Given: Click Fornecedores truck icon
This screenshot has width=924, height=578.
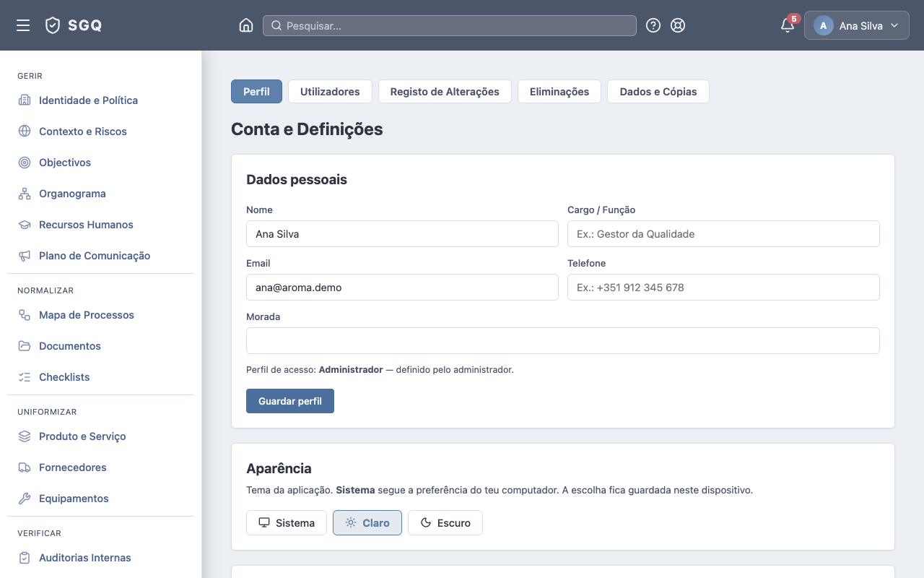Looking at the screenshot, I should click(25, 467).
